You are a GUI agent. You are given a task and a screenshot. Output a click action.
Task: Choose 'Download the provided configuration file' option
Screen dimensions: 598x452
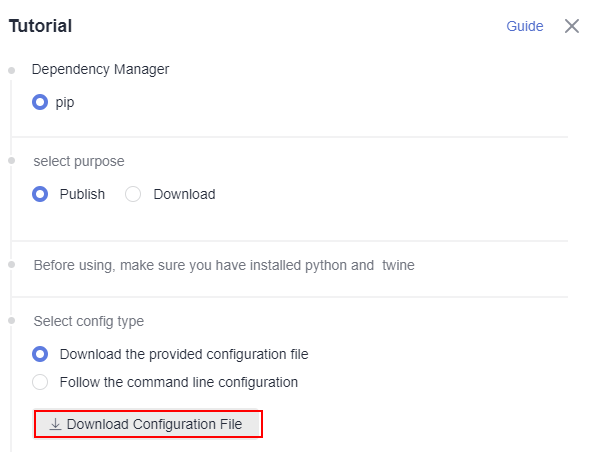click(40, 354)
